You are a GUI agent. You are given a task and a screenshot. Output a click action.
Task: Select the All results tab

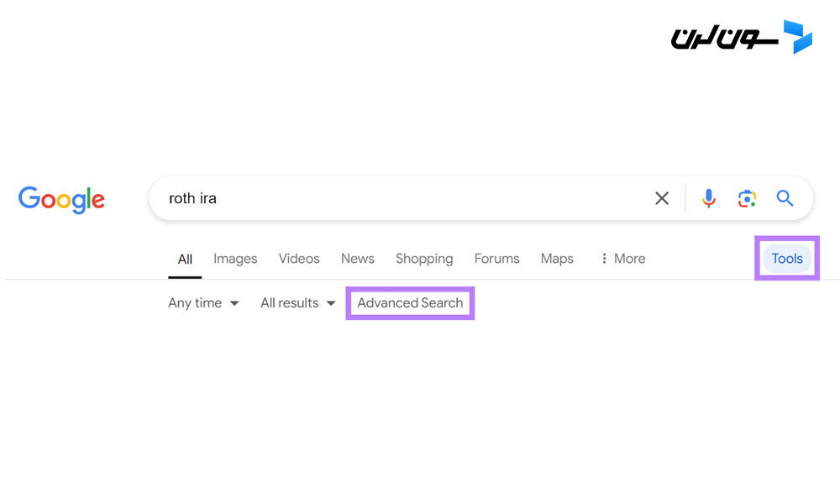click(x=185, y=260)
